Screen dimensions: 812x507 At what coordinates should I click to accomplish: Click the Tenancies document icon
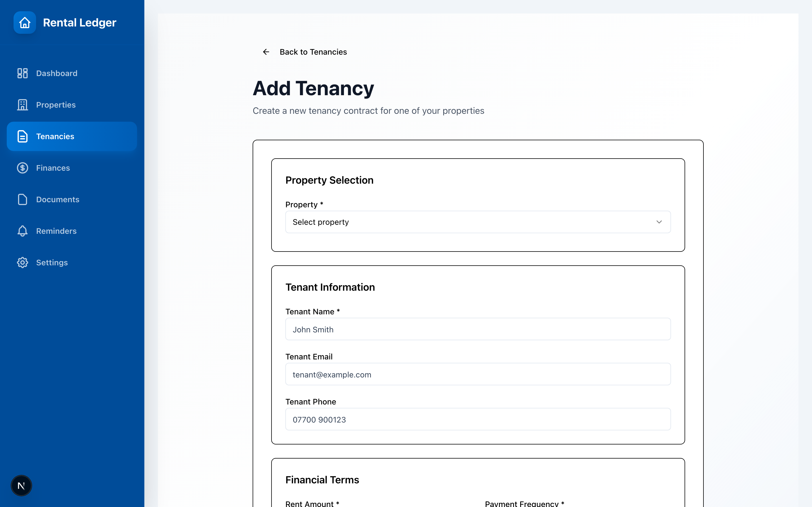(22, 136)
